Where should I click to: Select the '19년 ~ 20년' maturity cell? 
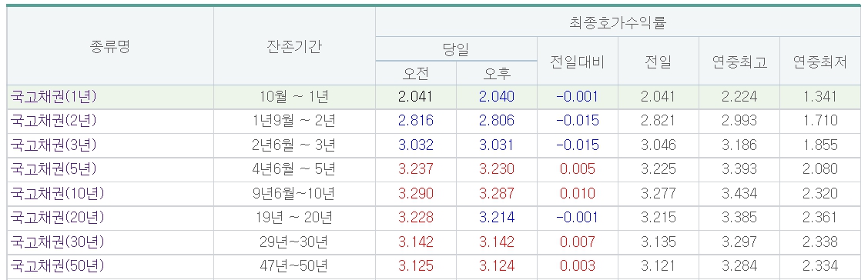pos(294,218)
